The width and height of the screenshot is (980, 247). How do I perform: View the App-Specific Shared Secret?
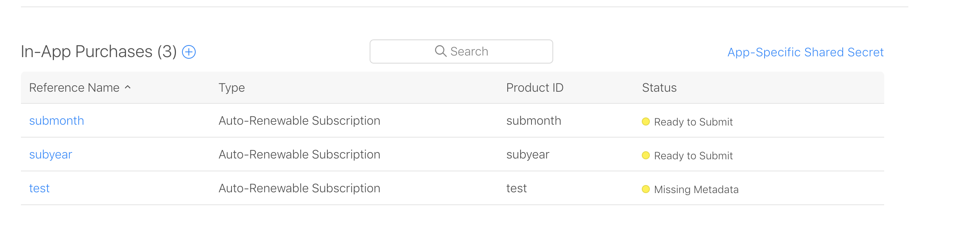coord(805,52)
